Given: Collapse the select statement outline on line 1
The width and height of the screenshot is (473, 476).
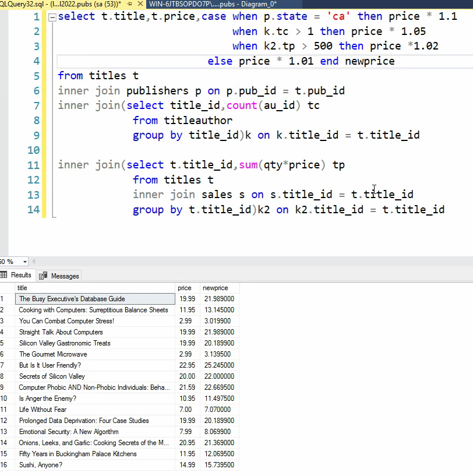Looking at the screenshot, I should [x=52, y=17].
